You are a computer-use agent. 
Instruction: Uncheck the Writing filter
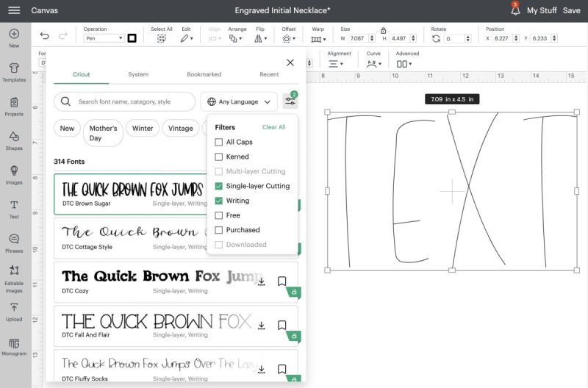(x=218, y=201)
